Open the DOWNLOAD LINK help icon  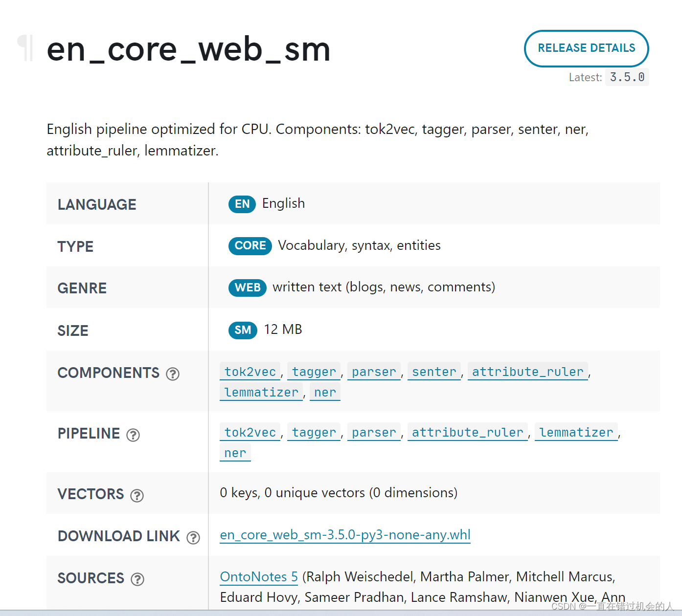click(193, 537)
